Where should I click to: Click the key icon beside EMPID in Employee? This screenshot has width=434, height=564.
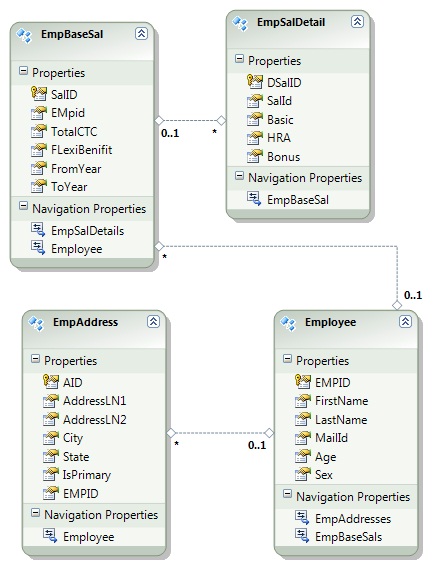302,382
